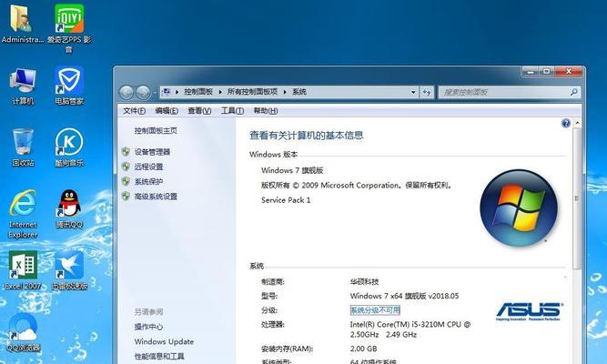Viewport: 607px width, 364px height.
Task: Open 高级系统设置 link
Action: pyautogui.click(x=156, y=197)
